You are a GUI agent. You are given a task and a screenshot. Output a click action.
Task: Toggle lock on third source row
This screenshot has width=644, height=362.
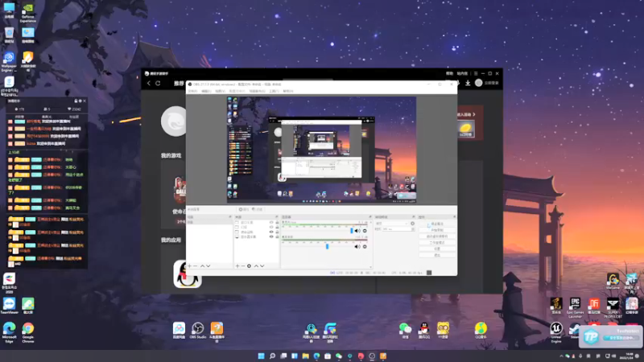277,232
